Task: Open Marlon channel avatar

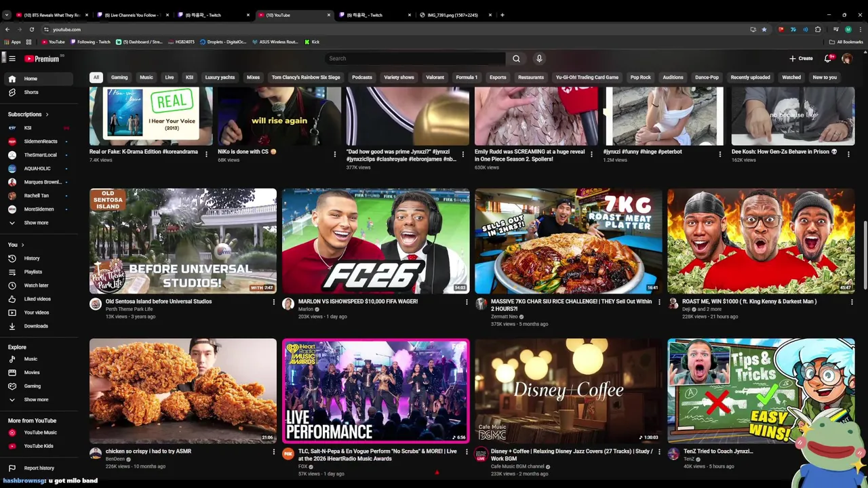Action: 288,304
